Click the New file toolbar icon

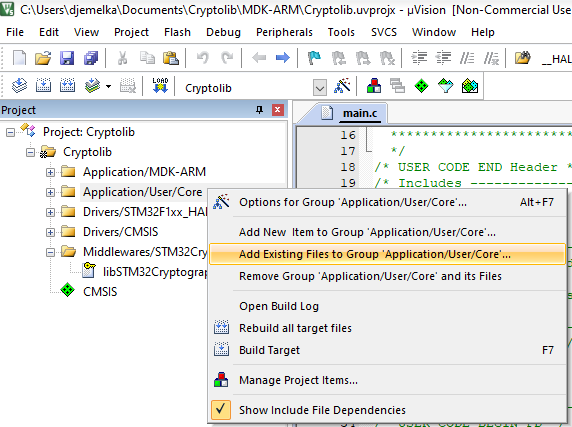[x=19, y=58]
